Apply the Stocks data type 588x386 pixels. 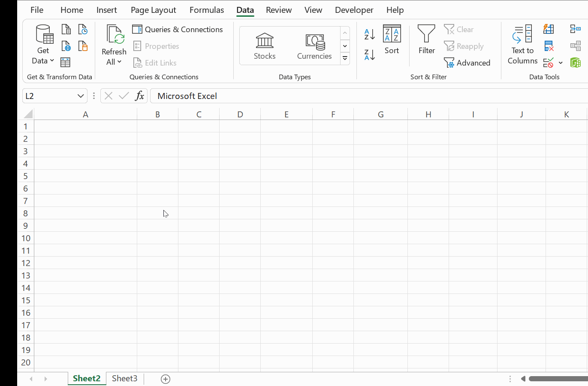264,45
